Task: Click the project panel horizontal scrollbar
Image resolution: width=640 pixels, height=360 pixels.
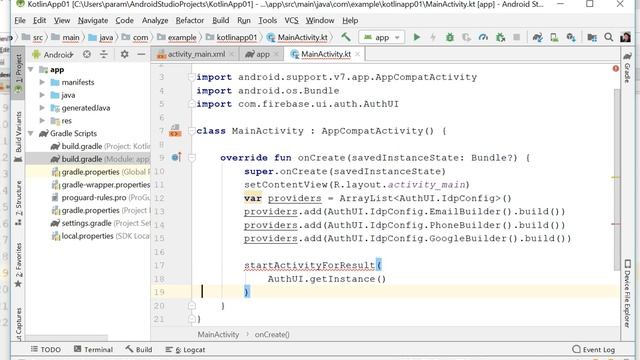Action: click(x=67, y=338)
